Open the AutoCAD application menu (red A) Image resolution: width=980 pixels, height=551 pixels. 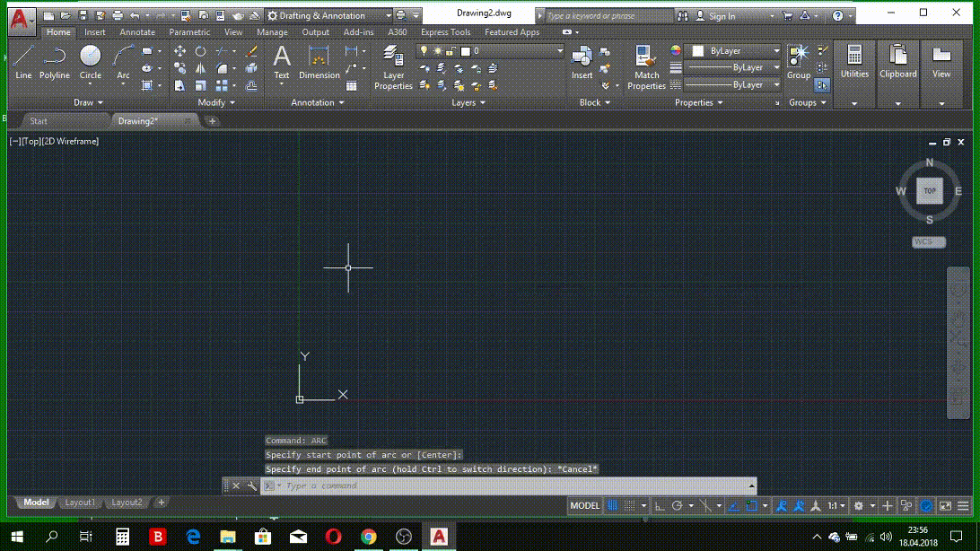[20, 20]
